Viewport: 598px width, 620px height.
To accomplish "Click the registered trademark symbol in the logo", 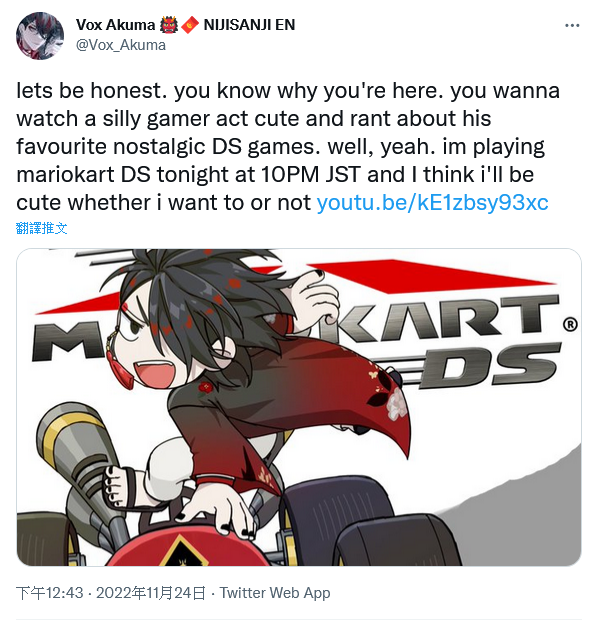I will click(x=570, y=325).
